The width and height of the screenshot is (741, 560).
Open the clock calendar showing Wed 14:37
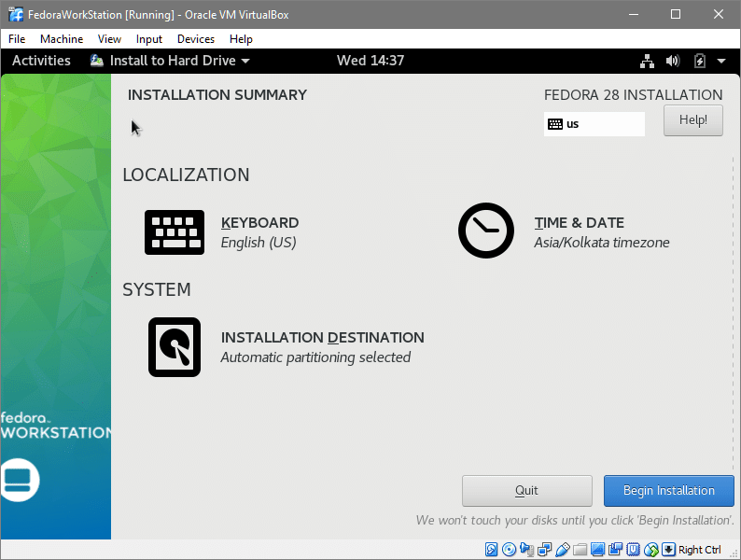tap(370, 61)
